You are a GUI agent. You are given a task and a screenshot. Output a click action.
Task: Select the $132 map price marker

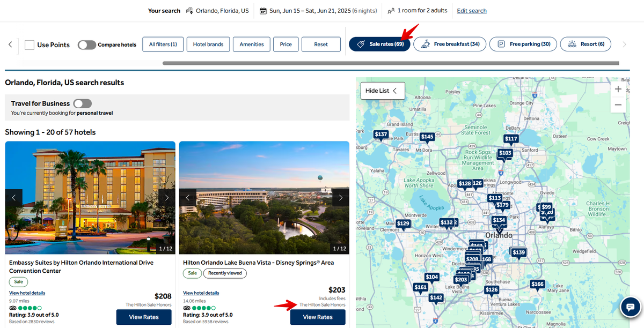pos(447,223)
